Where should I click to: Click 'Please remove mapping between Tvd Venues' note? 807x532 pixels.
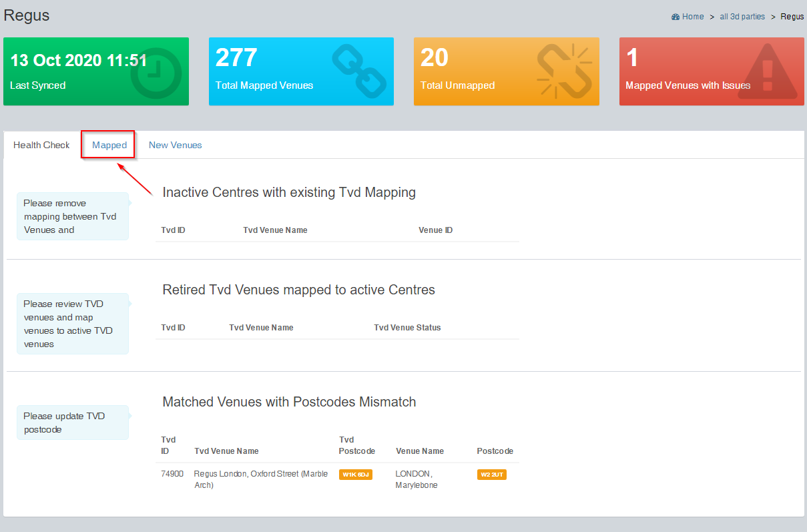click(73, 216)
